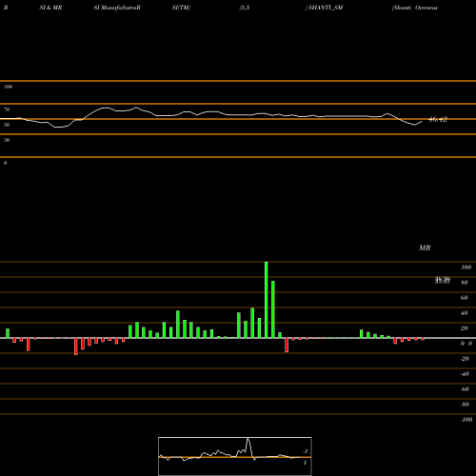Click the SI(TM) header label
This screenshot has width=476, height=476.
tap(181, 8)
